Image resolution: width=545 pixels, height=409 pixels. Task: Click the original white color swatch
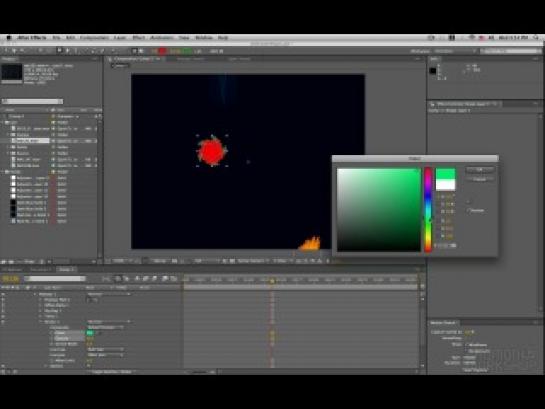445,185
